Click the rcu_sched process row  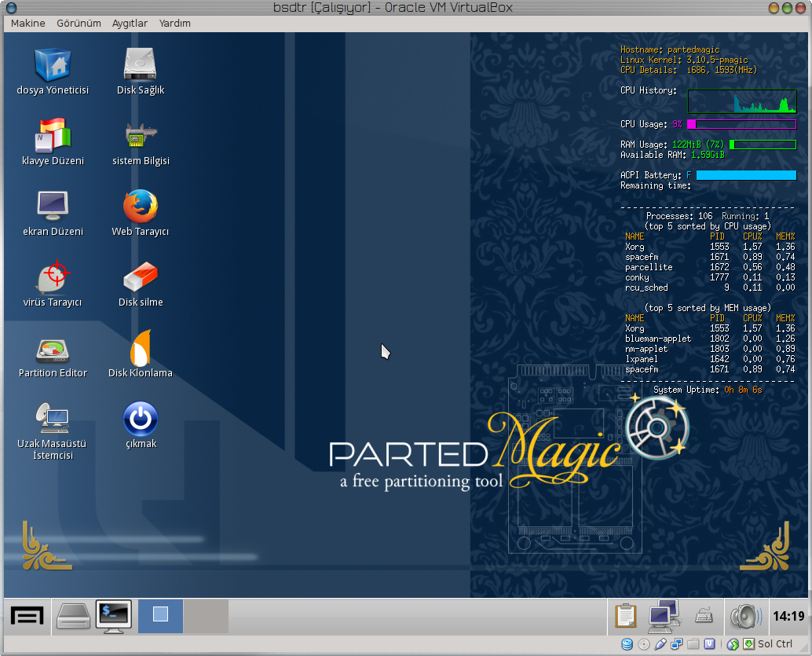click(x=710, y=288)
